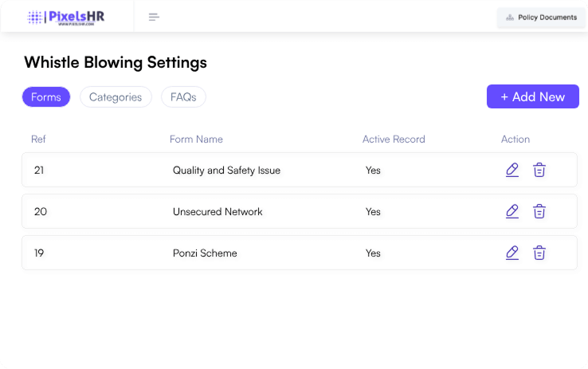Select the FAQs tab
The width and height of the screenshot is (588, 369).
coord(183,97)
